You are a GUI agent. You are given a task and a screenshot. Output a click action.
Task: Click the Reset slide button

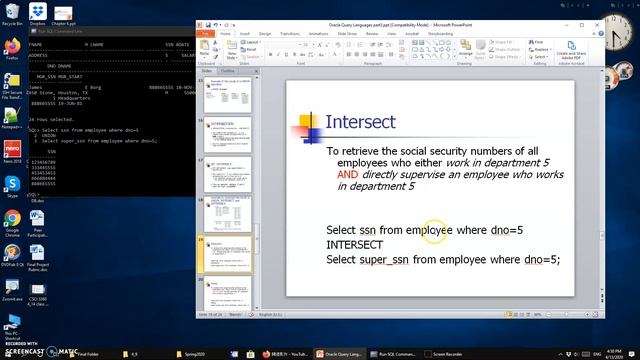249,49
